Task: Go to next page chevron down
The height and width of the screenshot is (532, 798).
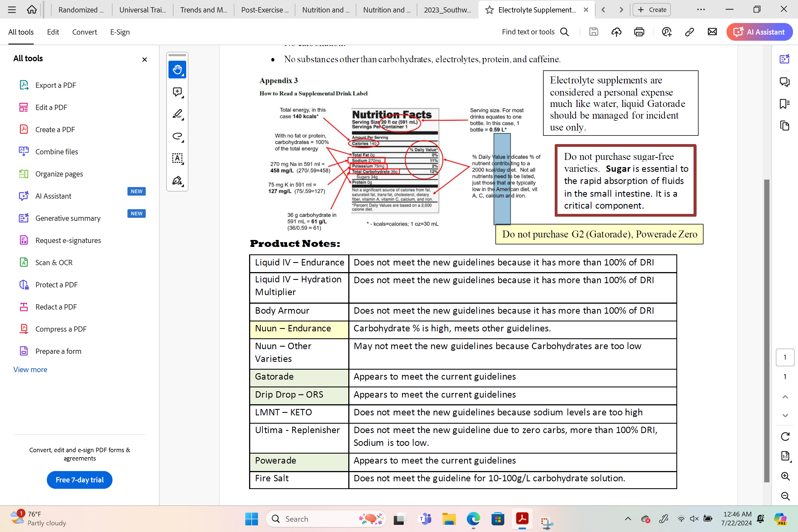Action: pos(785,415)
